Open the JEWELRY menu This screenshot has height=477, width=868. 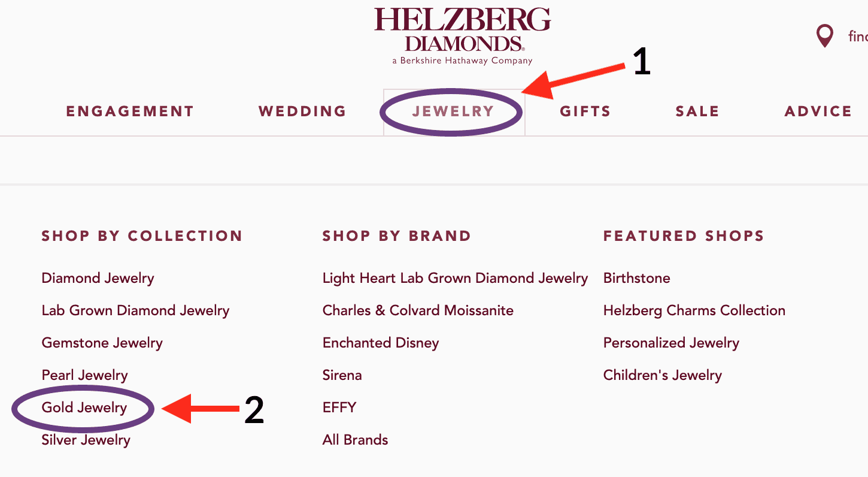(453, 111)
